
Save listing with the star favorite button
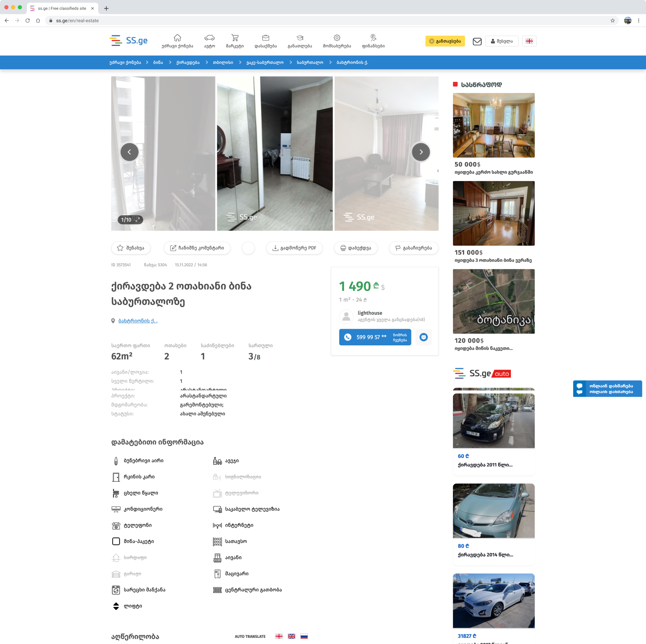[x=131, y=248]
